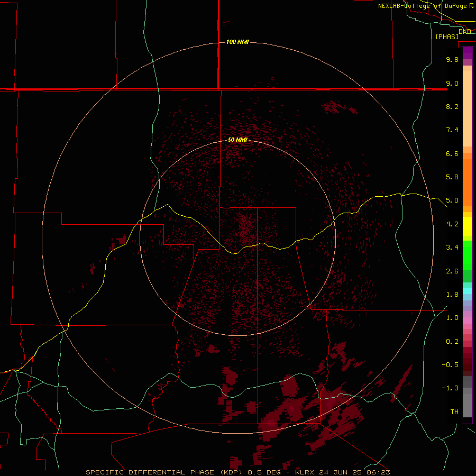
Task: Click the [PHAS] legend unit label
Action: click(x=447, y=36)
